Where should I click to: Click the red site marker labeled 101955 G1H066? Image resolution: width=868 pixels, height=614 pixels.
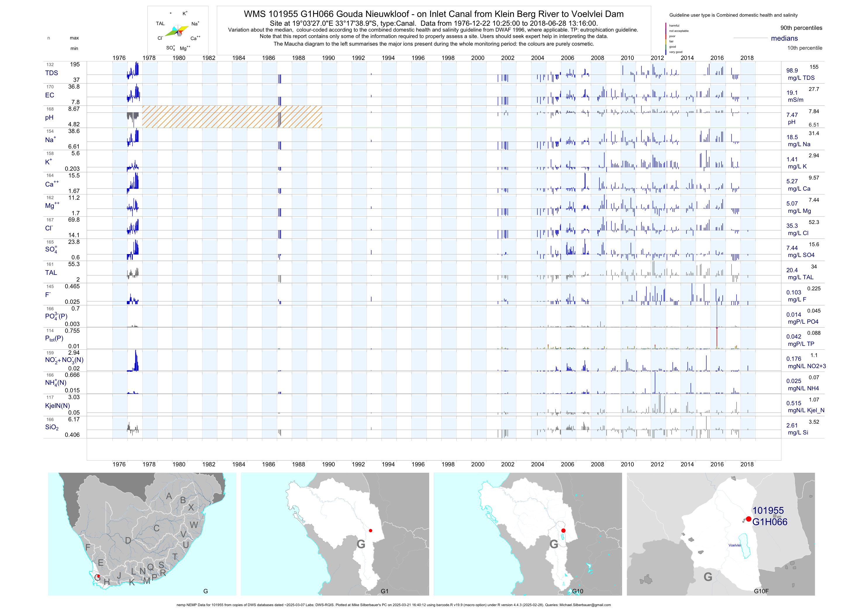748,519
